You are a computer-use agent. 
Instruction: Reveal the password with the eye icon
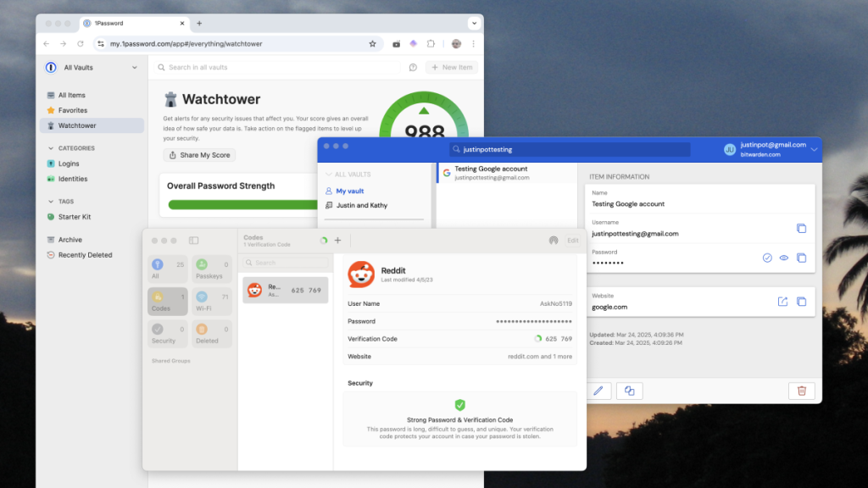pos(785,258)
